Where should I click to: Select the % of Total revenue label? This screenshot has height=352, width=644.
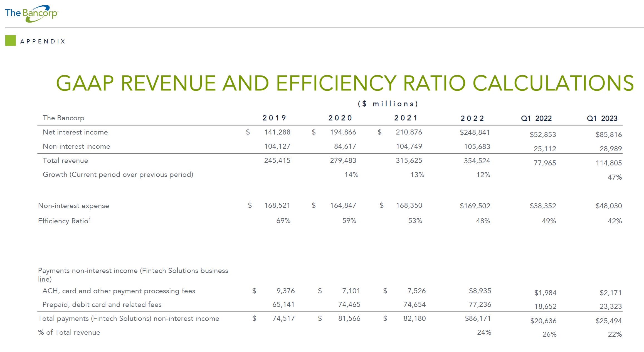[x=69, y=333]
